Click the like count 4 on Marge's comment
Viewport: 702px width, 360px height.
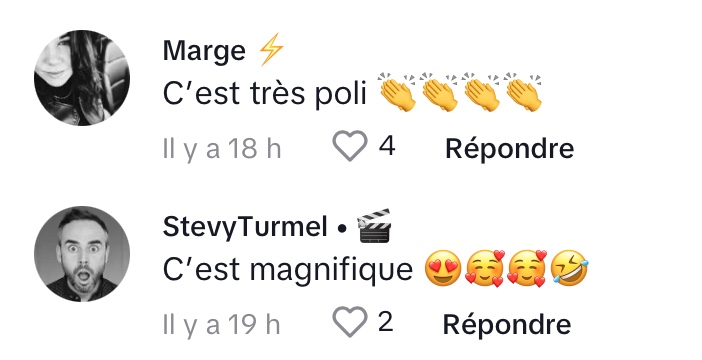click(387, 146)
